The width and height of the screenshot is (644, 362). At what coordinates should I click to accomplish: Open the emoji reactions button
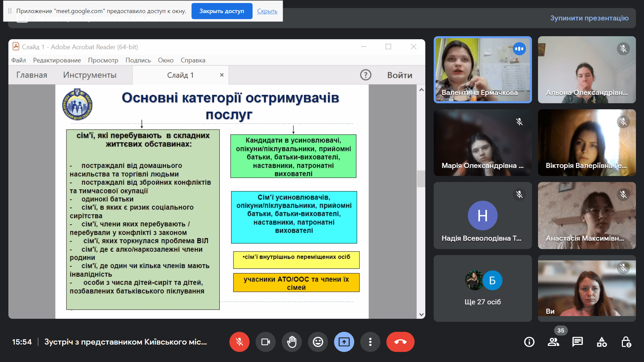(x=318, y=342)
